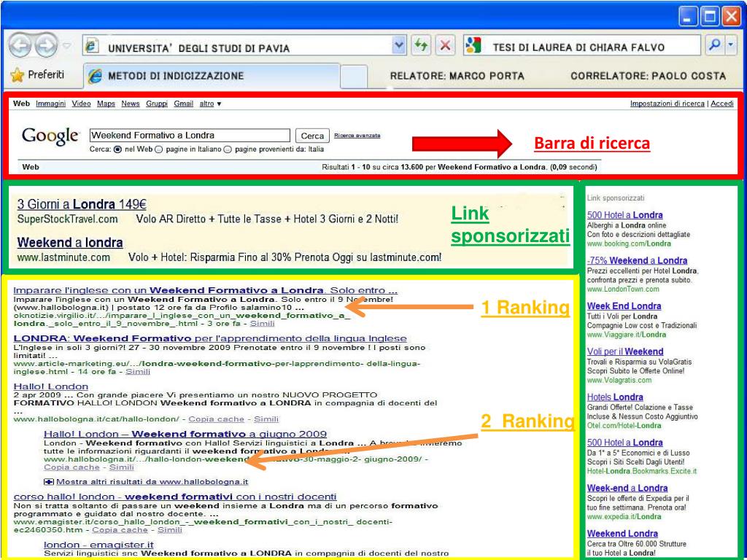
Task: Open the Weekend Londra sidebar ad
Action: (622, 533)
